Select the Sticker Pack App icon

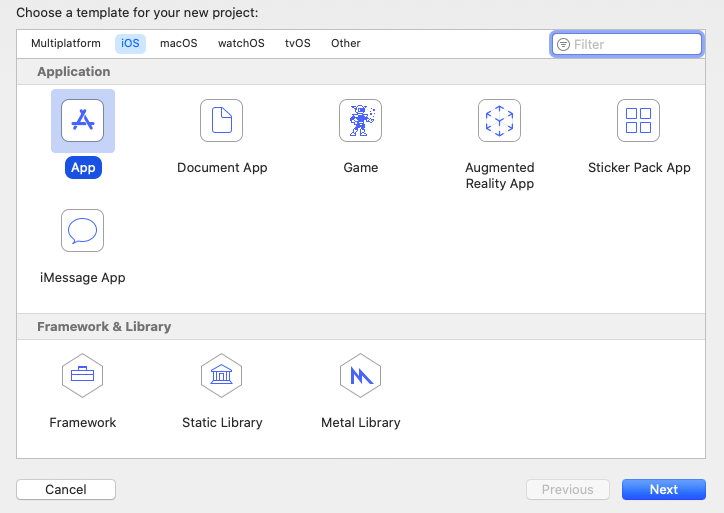639,121
